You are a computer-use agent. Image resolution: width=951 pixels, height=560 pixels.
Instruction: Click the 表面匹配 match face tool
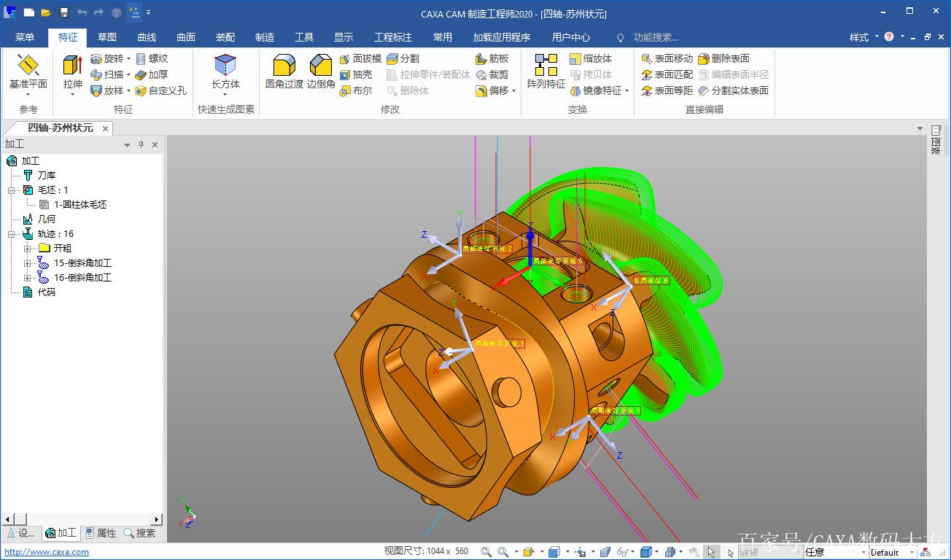pos(667,74)
